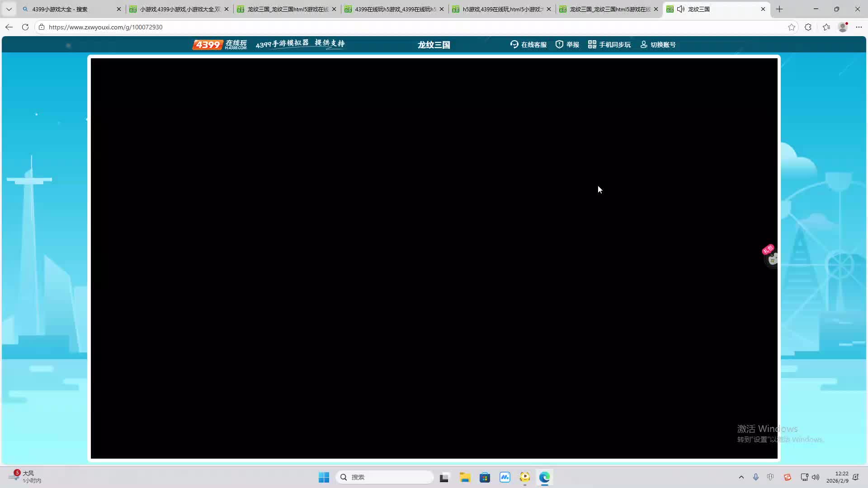
Task: Expand the tab search dropdown
Action: [x=9, y=9]
